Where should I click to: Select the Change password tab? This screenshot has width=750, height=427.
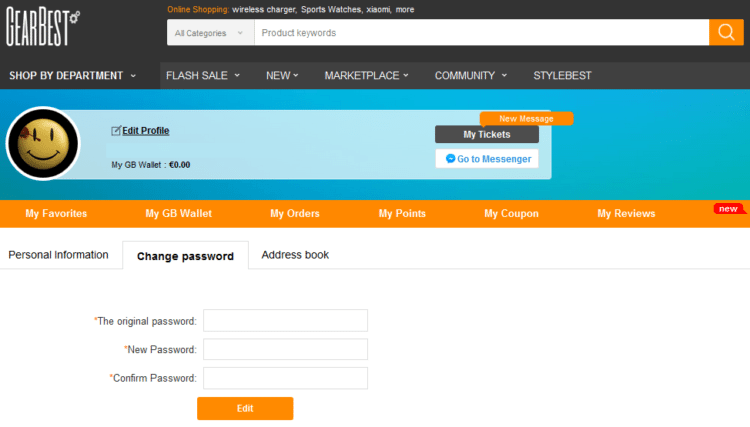click(x=186, y=256)
